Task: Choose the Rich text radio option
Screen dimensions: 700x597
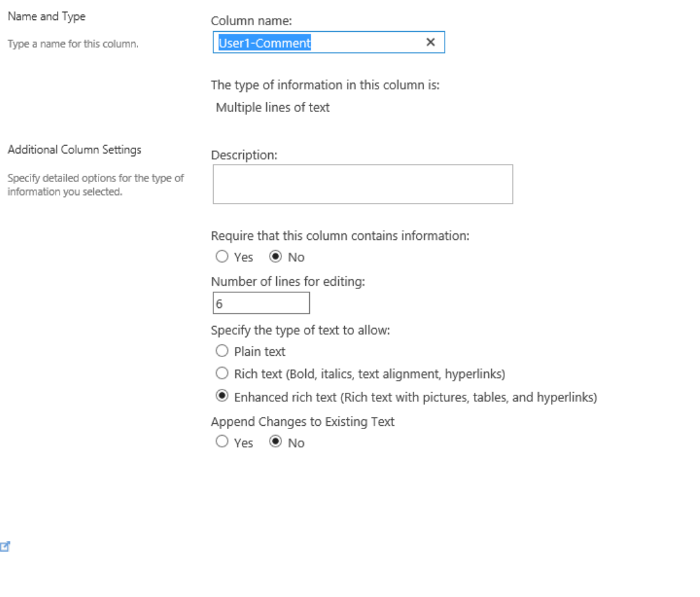Action: (222, 373)
